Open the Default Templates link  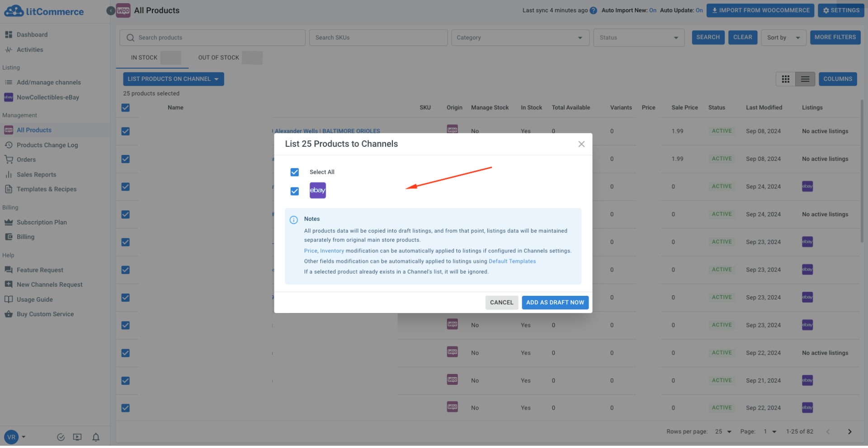coord(512,261)
